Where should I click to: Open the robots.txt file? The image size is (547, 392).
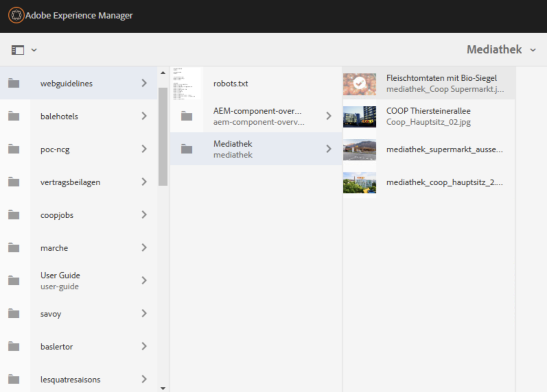click(231, 84)
